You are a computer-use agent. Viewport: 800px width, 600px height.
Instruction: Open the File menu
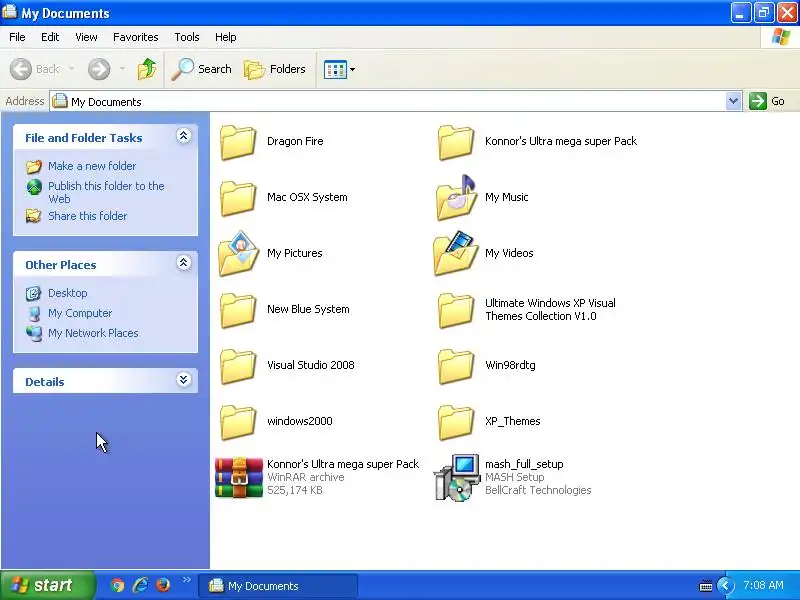[x=17, y=37]
